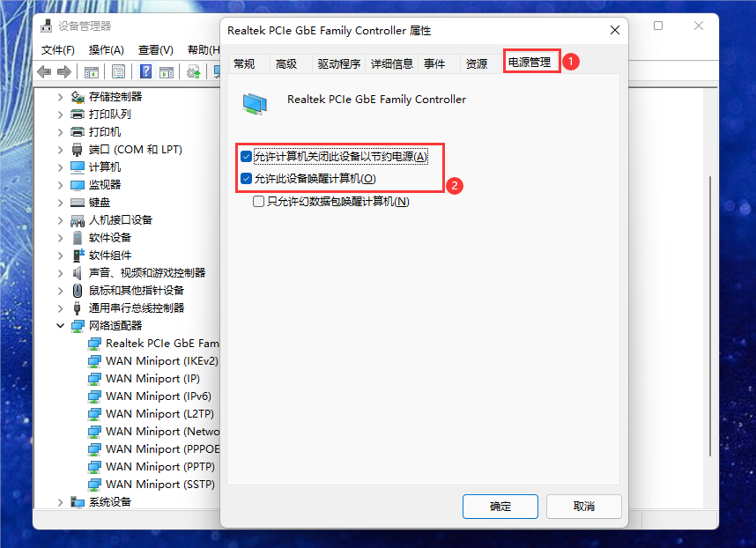
Task: Click the blue Help question mark icon
Action: [145, 72]
